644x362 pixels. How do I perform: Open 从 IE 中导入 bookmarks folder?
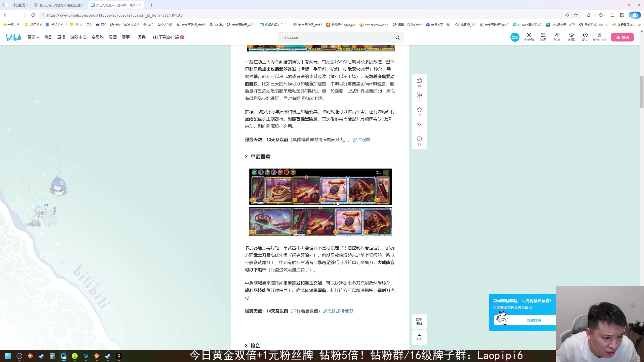pyautogui.click(x=81, y=25)
